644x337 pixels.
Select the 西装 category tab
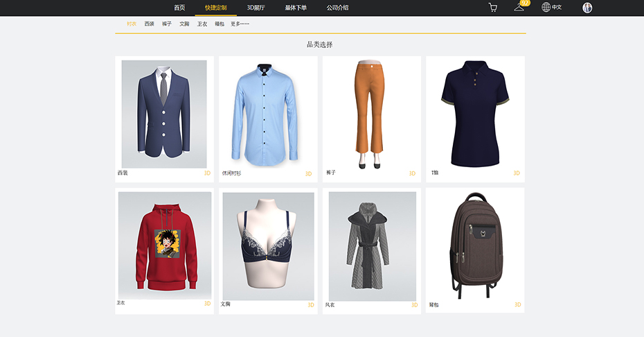150,24
